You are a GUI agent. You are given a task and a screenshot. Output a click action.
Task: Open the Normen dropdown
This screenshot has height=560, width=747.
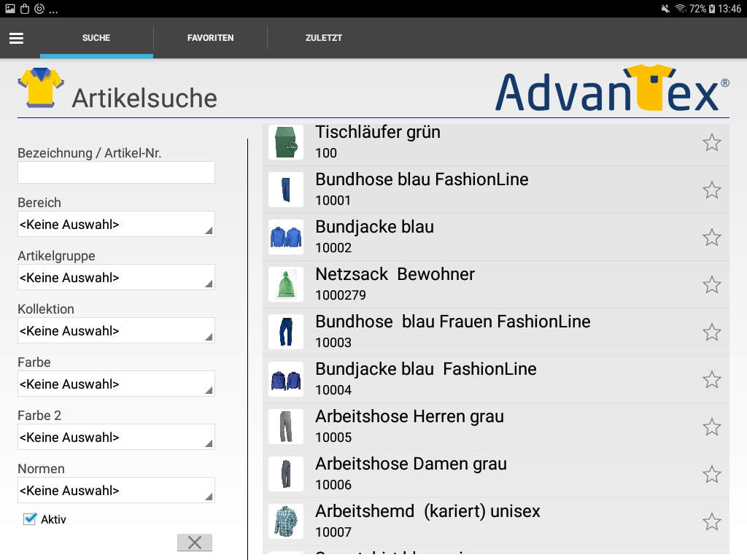(x=116, y=491)
